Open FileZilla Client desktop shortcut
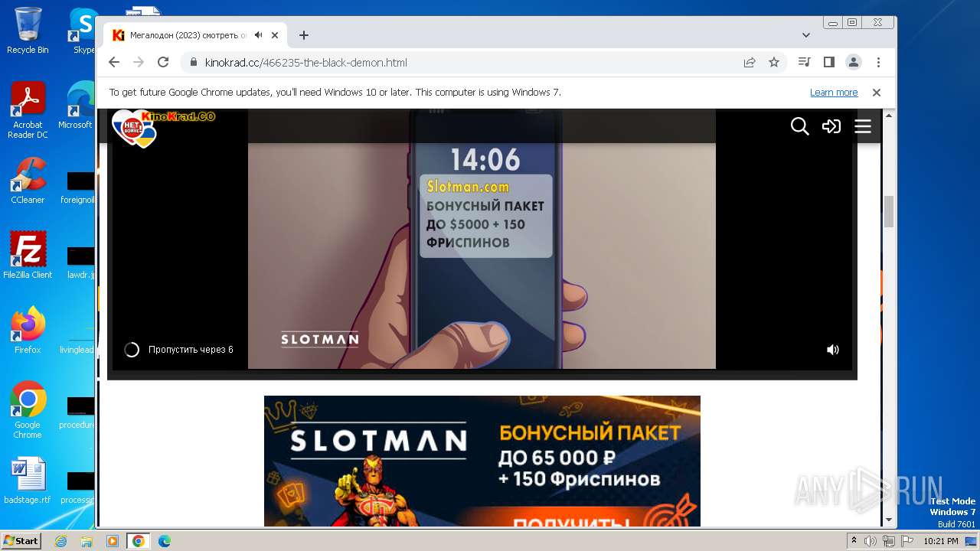 pos(28,255)
